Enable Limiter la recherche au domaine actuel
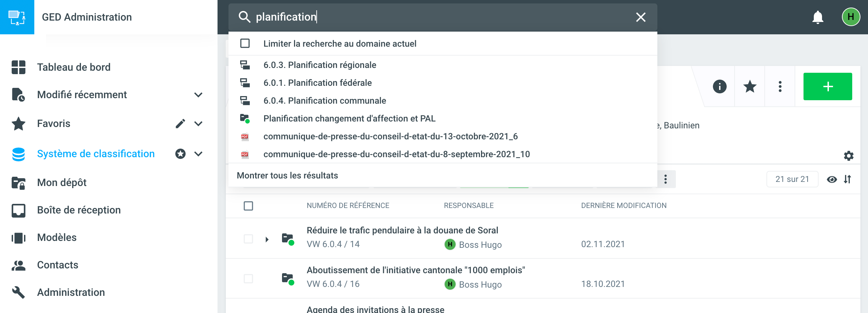This screenshot has width=868, height=313. 245,44
